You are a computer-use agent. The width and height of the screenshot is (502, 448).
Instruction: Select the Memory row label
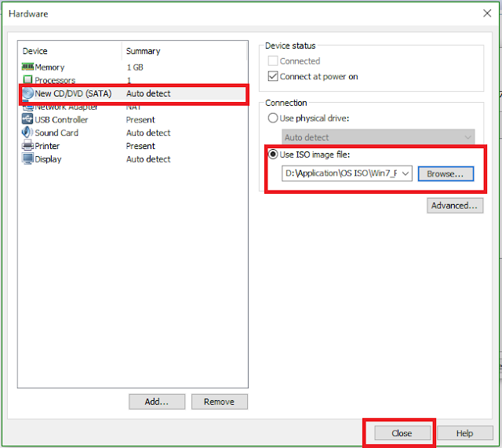click(x=49, y=67)
